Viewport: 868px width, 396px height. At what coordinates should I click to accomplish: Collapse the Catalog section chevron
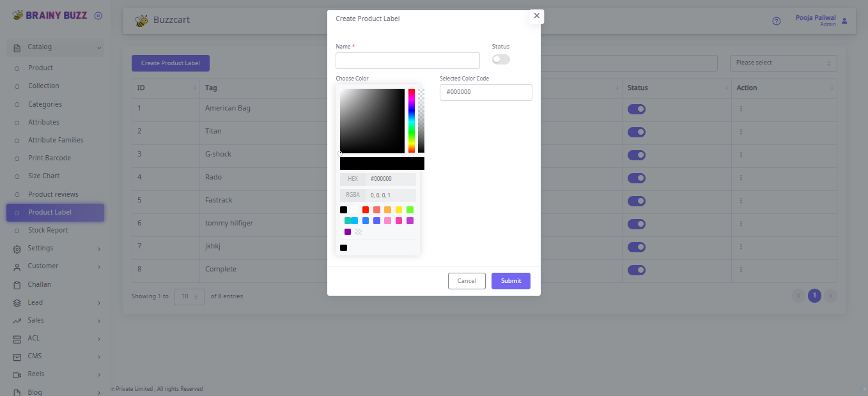99,47
